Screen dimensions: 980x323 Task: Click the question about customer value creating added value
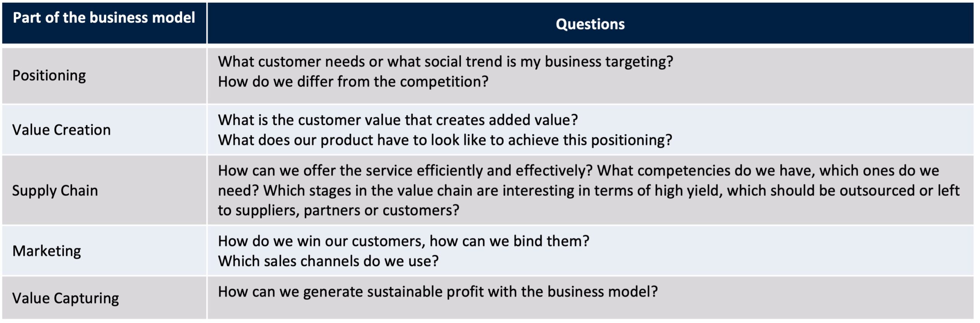tap(398, 120)
